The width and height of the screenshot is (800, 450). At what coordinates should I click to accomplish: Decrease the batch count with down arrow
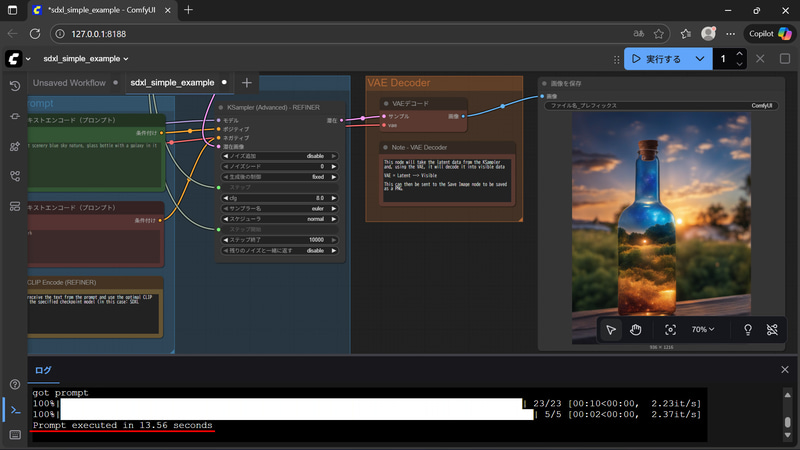739,64
